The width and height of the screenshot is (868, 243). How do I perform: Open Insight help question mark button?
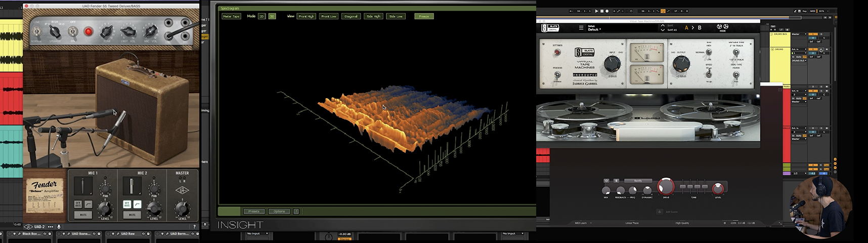296,211
